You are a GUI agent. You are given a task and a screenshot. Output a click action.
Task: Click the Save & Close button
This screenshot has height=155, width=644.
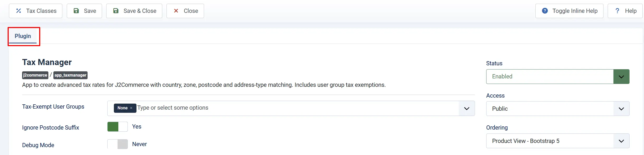pyautogui.click(x=134, y=11)
